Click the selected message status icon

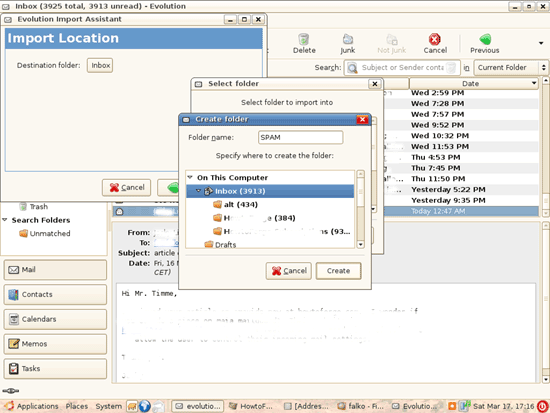[120, 212]
